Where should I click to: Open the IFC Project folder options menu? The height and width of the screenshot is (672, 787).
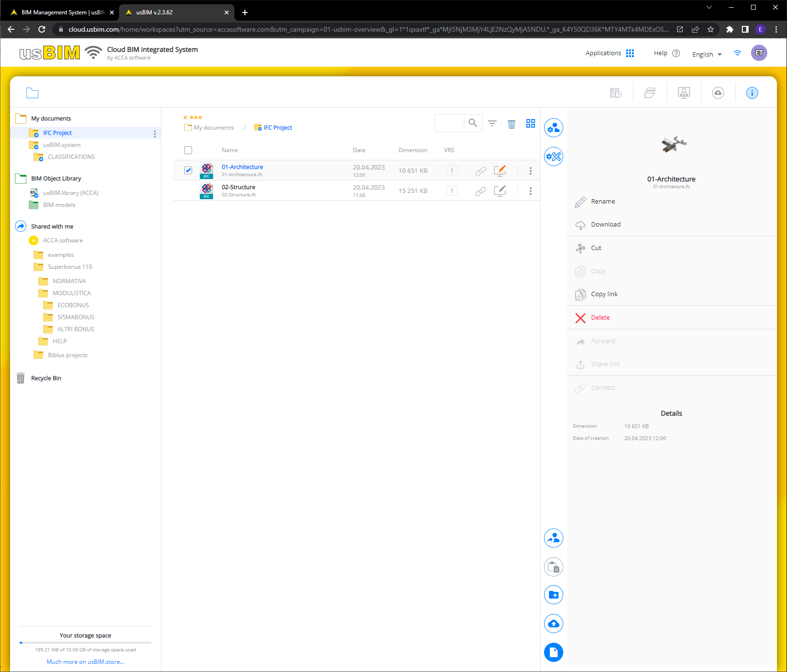[x=155, y=133]
